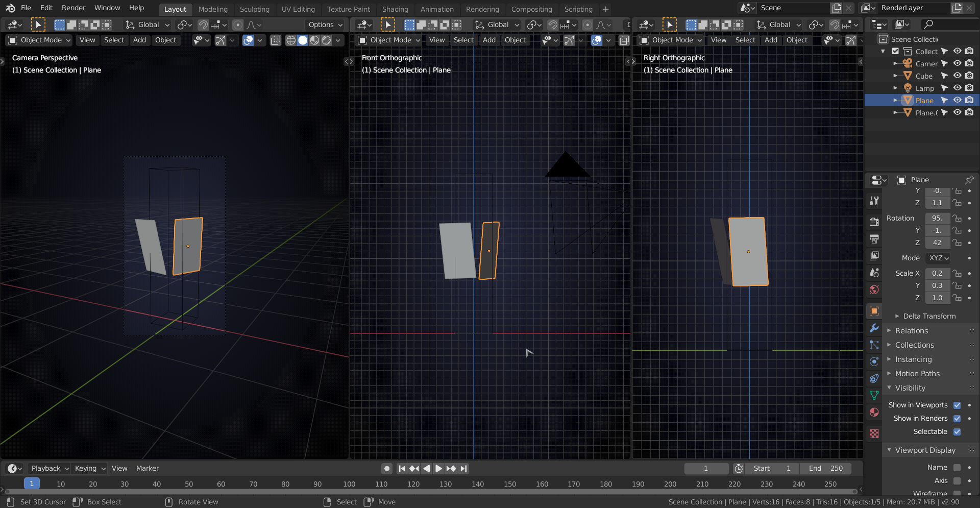The image size is (980, 508).
Task: Open the World properties tab icon
Action: click(874, 290)
